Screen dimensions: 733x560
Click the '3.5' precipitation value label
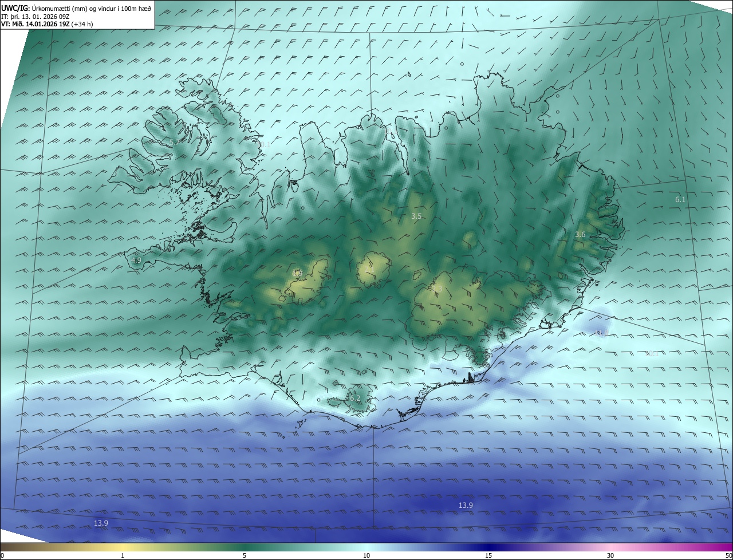click(416, 216)
